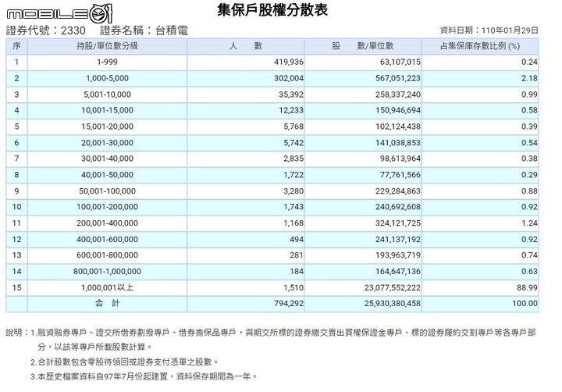Click the value 324,121,725
This screenshot has height=392, width=562.
click(x=398, y=223)
